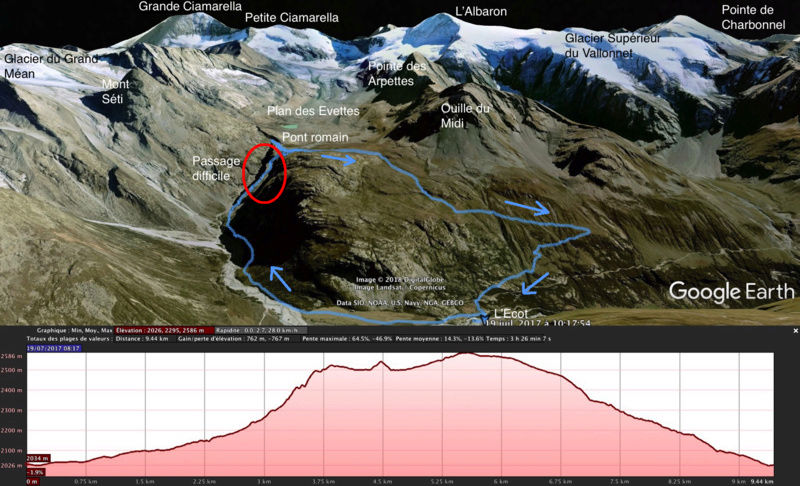This screenshot has height=486, width=800.
Task: Click the L'Albaron peak label
Action: pos(481,11)
